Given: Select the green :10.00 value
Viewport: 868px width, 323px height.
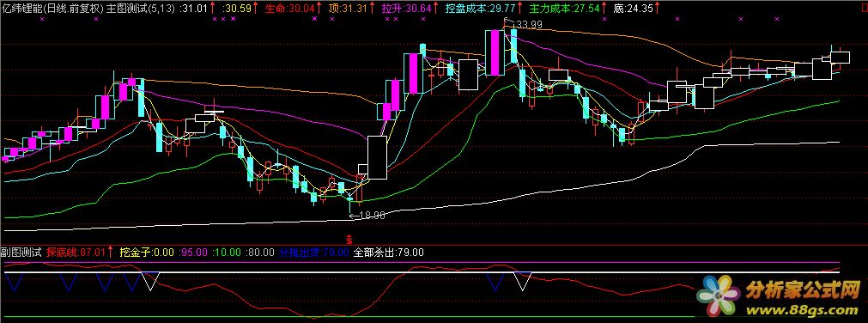Looking at the screenshot, I should [227, 252].
